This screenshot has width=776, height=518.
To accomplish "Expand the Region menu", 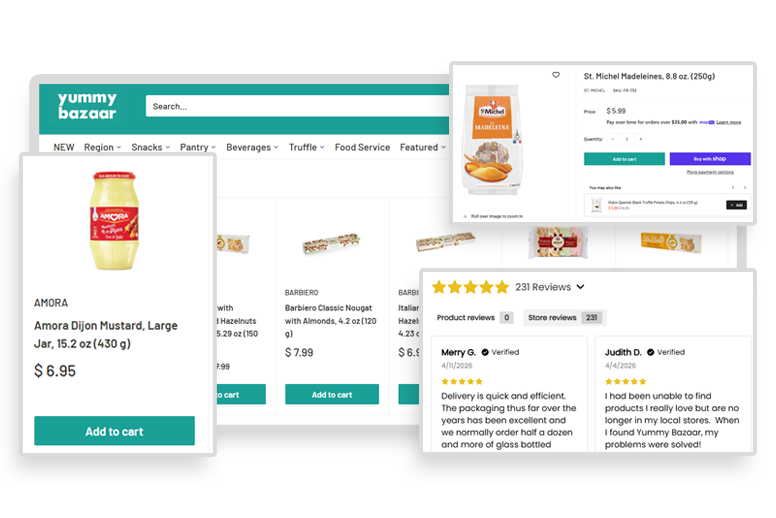I will (x=102, y=147).
